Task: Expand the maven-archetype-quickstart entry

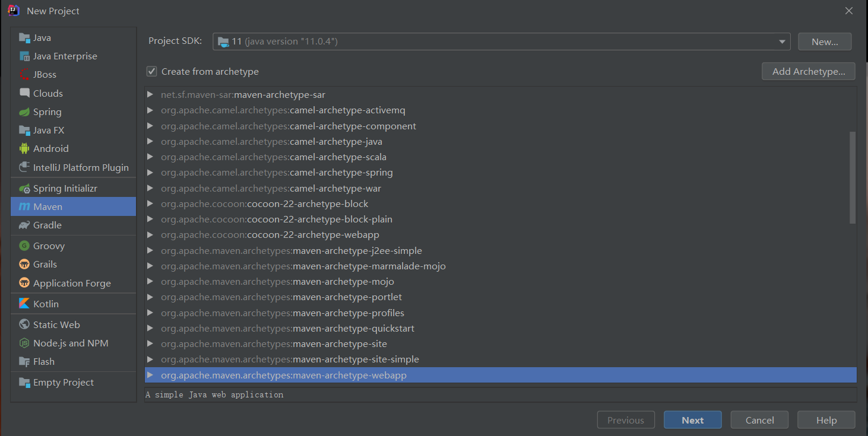Action: click(150, 329)
